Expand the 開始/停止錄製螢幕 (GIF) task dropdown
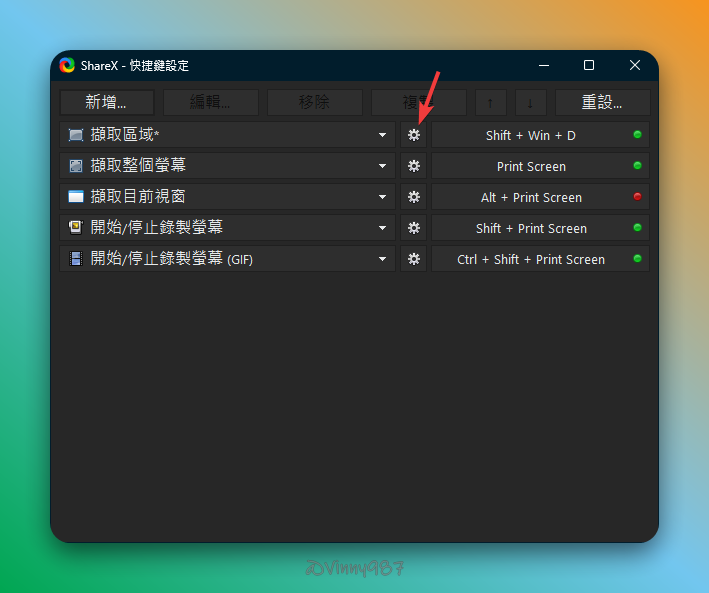709x593 pixels. tap(382, 259)
